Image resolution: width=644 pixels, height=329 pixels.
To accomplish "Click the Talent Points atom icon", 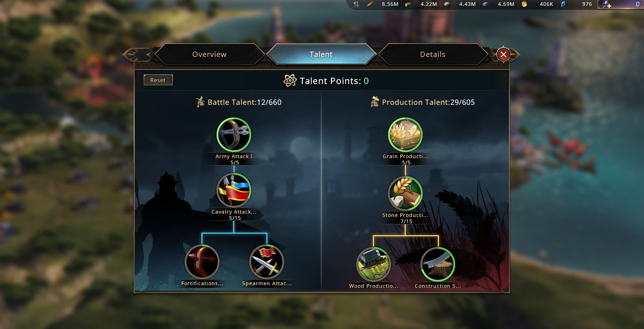I will (x=290, y=81).
